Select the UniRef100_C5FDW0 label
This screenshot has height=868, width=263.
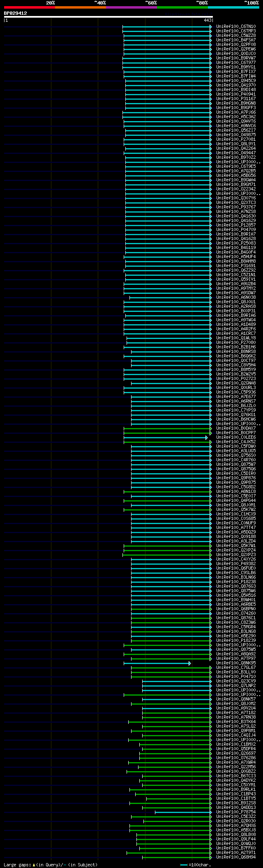(236, 447)
